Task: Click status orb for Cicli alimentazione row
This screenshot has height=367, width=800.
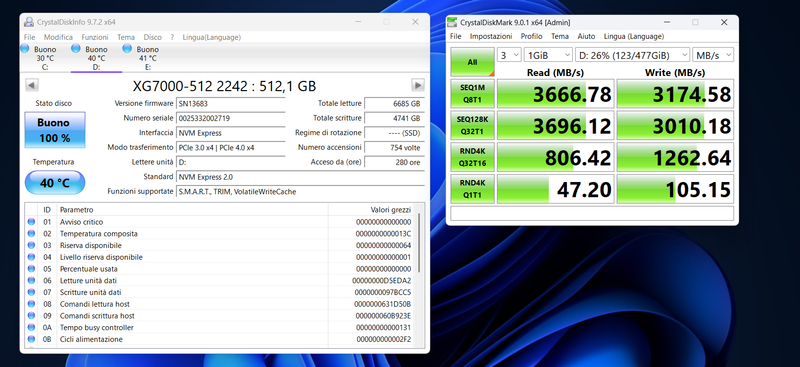Action: point(31,339)
